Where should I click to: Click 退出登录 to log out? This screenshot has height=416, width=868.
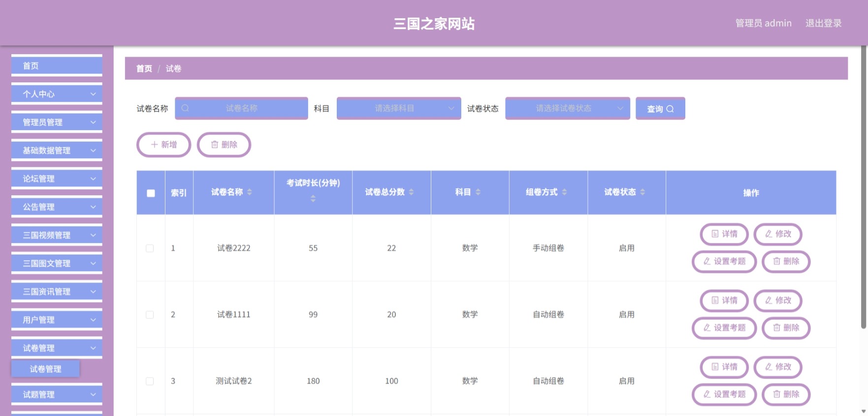(823, 23)
